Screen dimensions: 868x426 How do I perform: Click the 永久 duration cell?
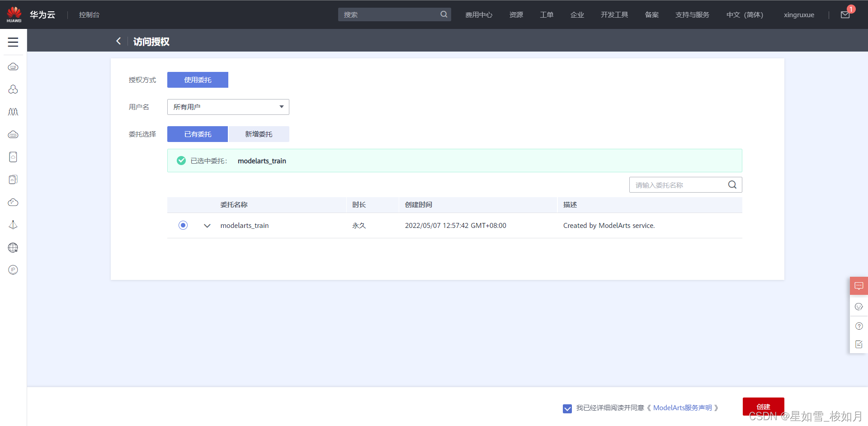click(359, 226)
